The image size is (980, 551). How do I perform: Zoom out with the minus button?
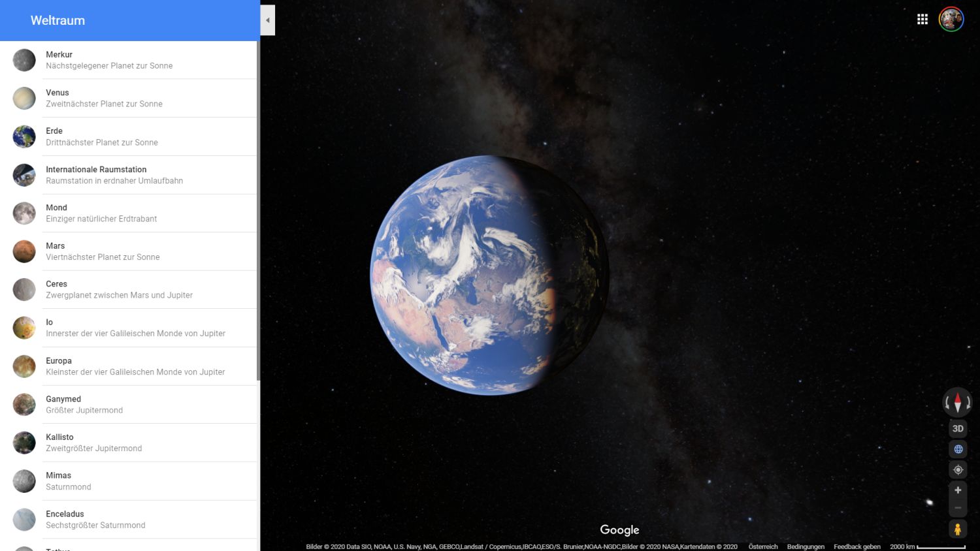click(x=958, y=508)
